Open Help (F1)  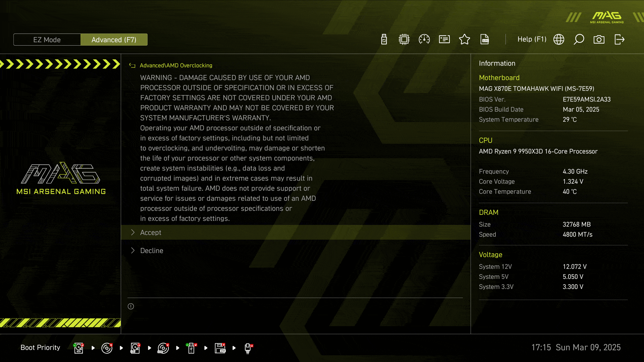click(532, 39)
